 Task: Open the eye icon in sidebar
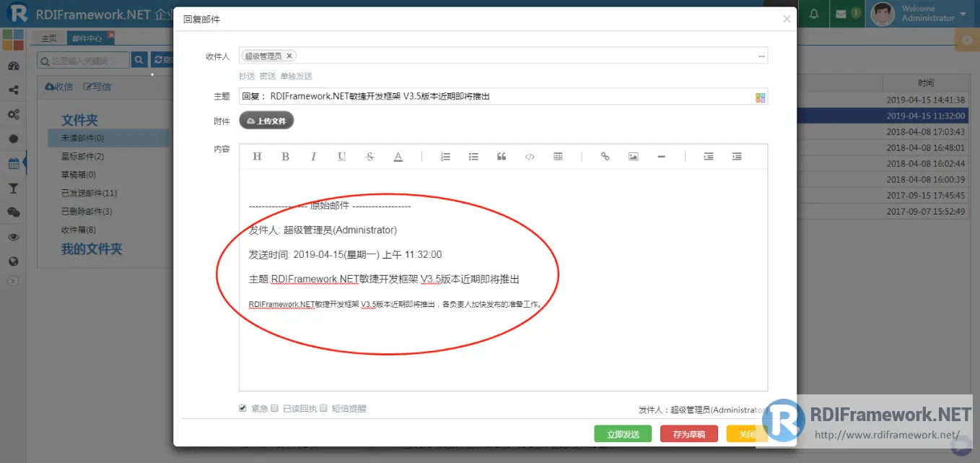click(13, 237)
